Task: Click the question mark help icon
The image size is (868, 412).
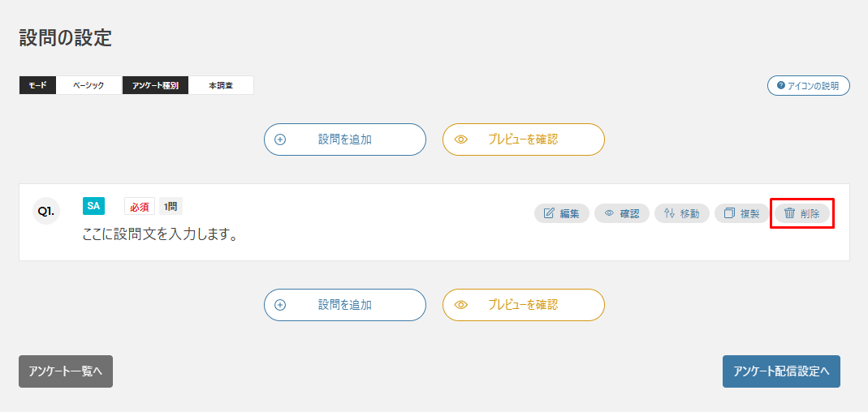Action: (x=781, y=86)
